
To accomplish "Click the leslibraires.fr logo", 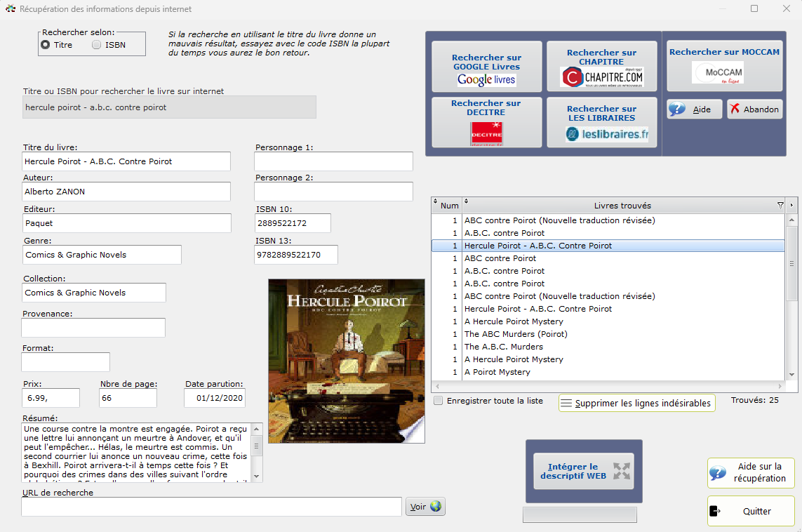I will click(x=607, y=134).
